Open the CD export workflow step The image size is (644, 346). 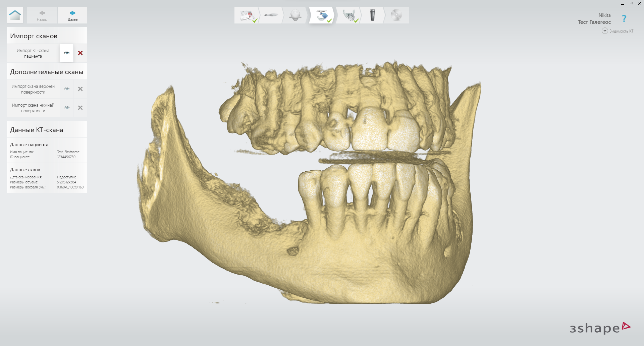point(396,15)
